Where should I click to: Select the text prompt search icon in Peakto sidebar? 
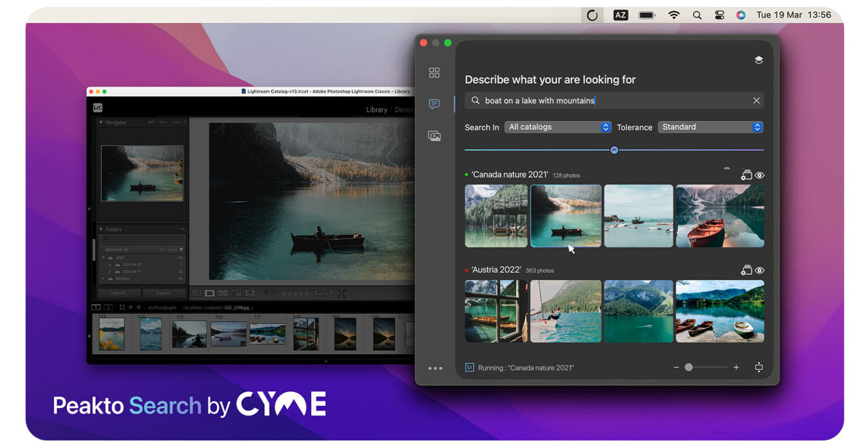434,104
